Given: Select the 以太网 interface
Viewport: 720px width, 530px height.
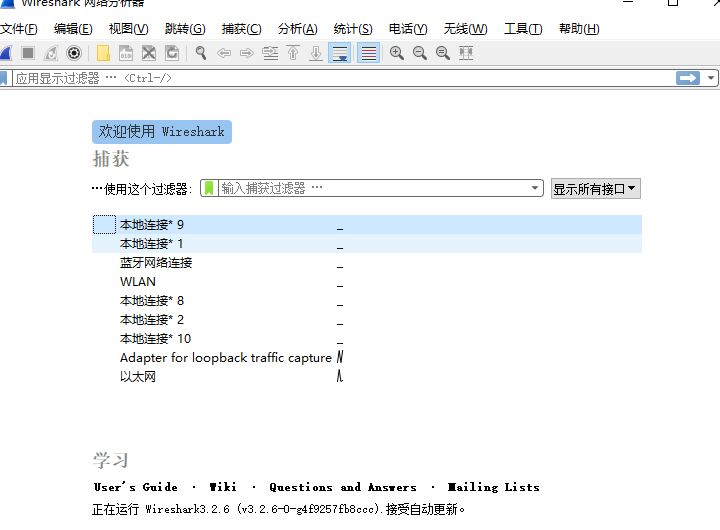Looking at the screenshot, I should tap(367, 377).
